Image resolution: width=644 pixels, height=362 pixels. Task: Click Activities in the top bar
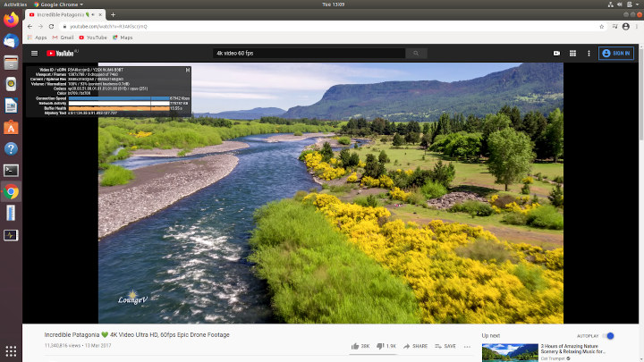coord(15,4)
